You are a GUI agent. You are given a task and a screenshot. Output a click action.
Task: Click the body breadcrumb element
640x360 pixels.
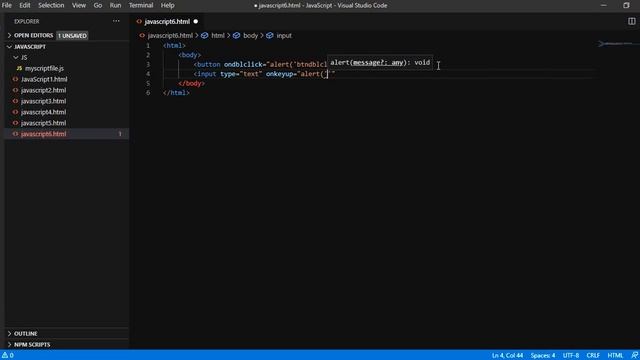[250, 36]
